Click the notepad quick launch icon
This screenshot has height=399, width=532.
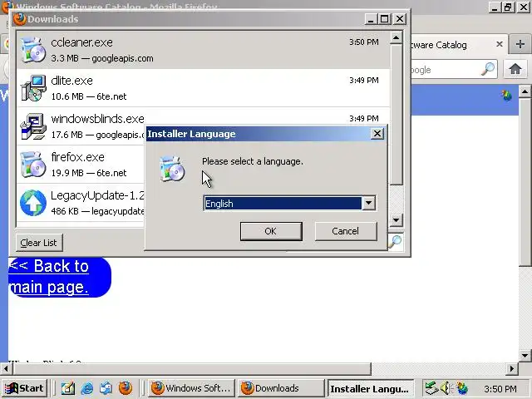tap(68, 388)
